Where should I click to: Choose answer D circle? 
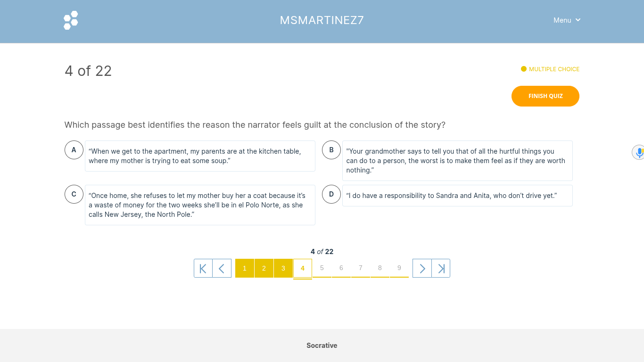click(x=331, y=194)
